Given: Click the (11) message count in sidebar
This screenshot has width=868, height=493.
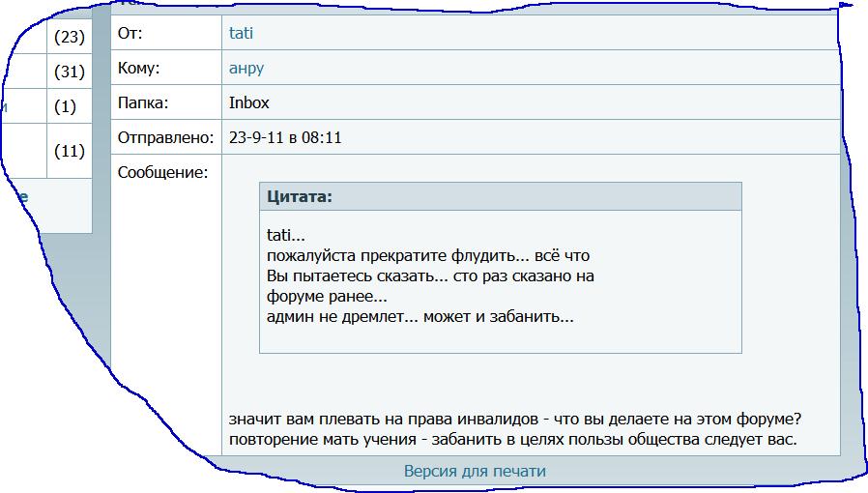Looking at the screenshot, I should [70, 151].
